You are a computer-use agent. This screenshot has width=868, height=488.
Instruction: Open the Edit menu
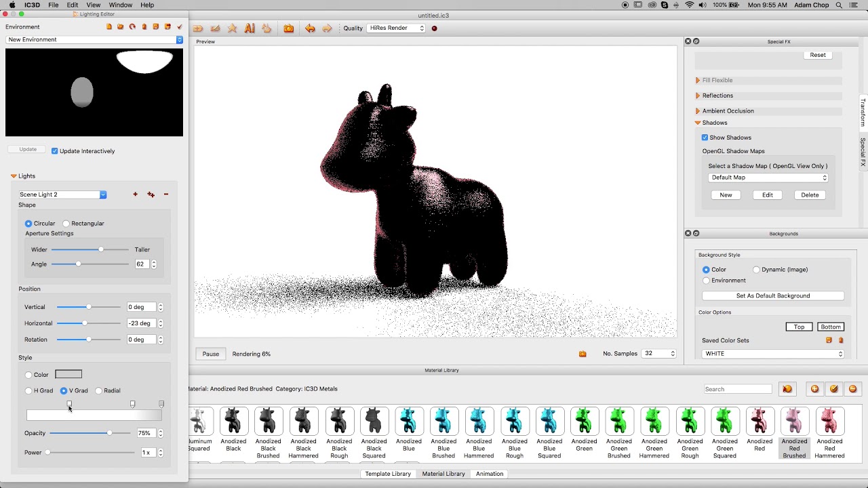click(73, 5)
